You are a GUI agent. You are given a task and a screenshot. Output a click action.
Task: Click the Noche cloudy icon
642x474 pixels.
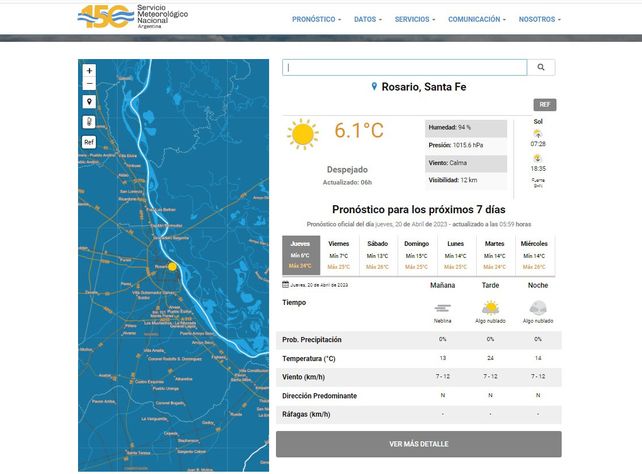click(538, 307)
